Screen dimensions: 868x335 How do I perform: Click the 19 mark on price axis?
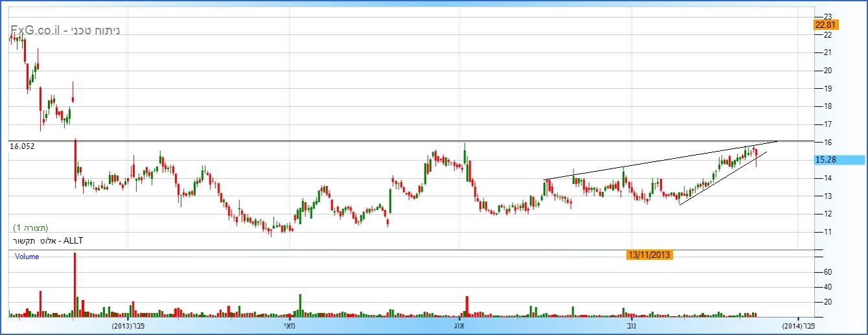pos(827,88)
